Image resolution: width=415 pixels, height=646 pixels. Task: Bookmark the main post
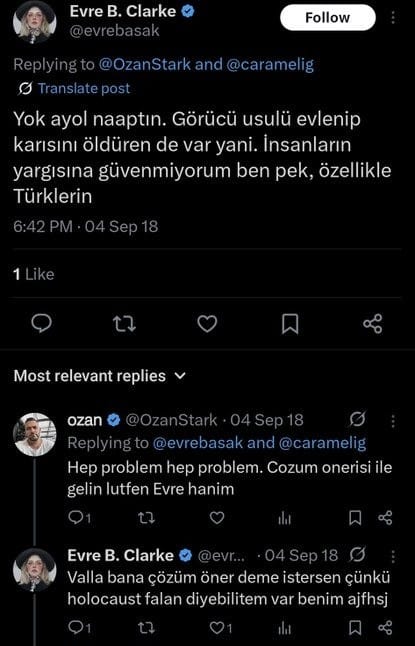coord(290,324)
